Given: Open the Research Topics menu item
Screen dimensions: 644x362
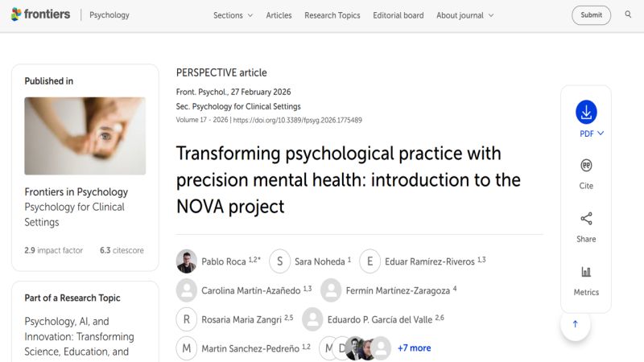Looking at the screenshot, I should point(332,15).
